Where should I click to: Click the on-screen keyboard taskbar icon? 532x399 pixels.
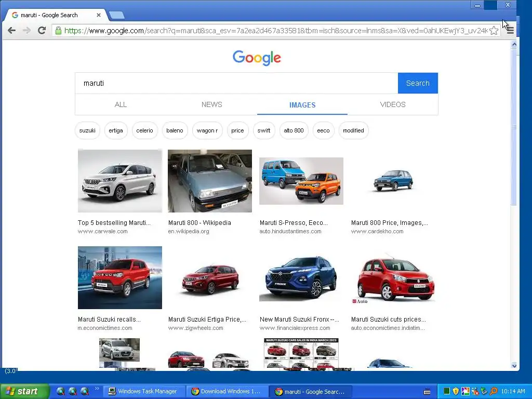(427, 392)
